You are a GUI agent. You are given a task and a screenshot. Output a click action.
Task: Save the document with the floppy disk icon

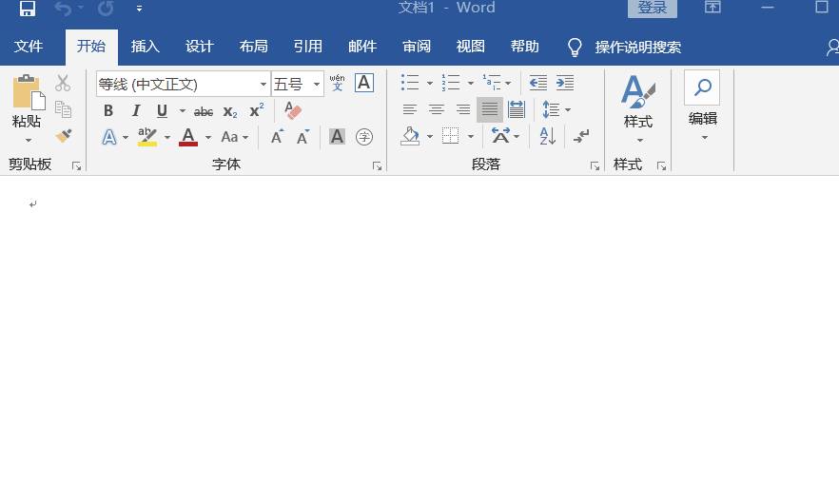tap(28, 8)
